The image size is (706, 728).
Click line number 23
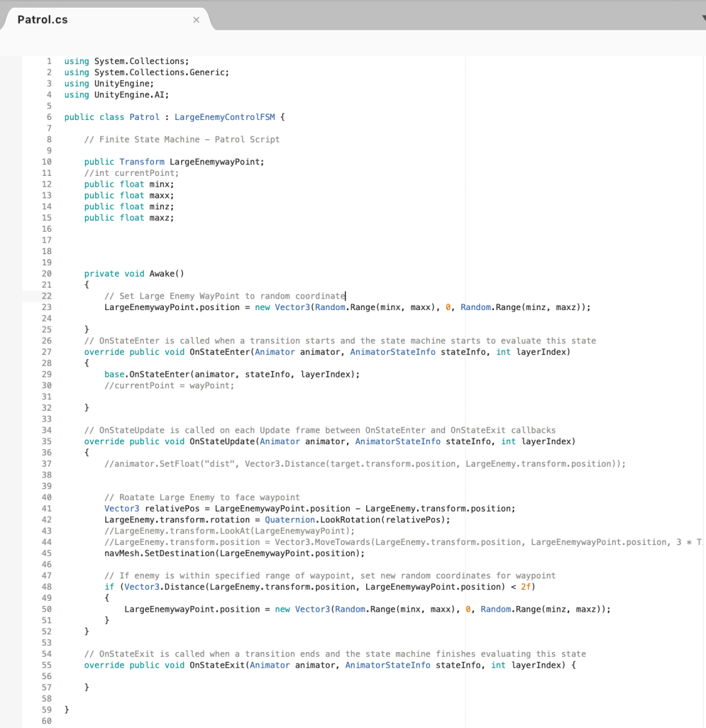click(46, 307)
